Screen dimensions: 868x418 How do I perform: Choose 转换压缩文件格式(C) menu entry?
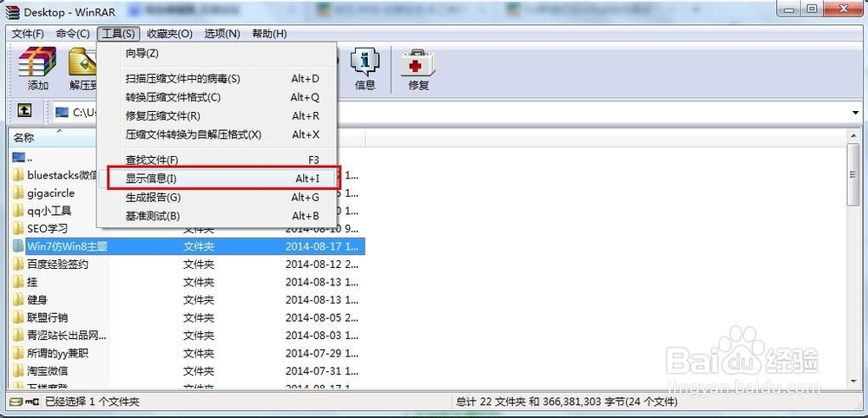(217, 97)
